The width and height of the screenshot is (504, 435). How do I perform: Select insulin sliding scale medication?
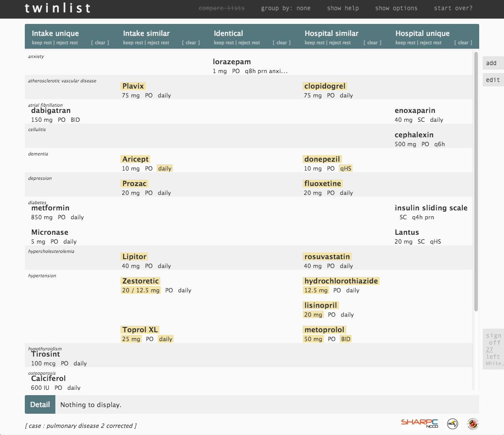click(431, 208)
